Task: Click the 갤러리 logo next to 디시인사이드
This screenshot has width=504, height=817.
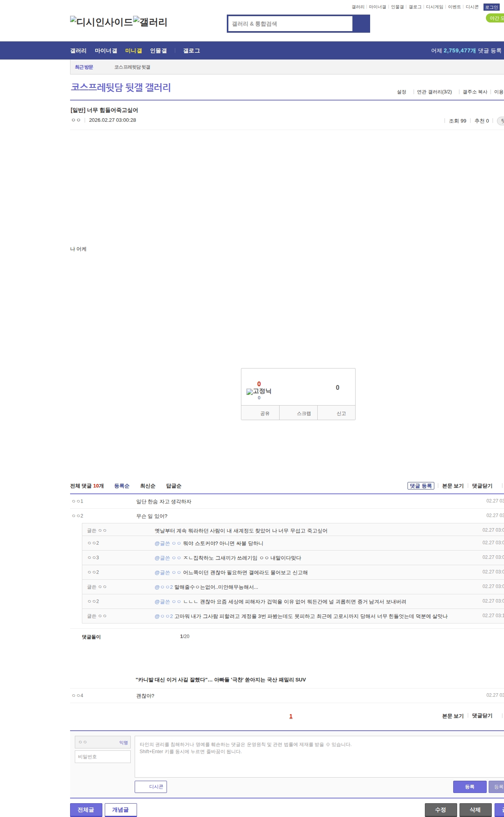Action: [x=150, y=22]
